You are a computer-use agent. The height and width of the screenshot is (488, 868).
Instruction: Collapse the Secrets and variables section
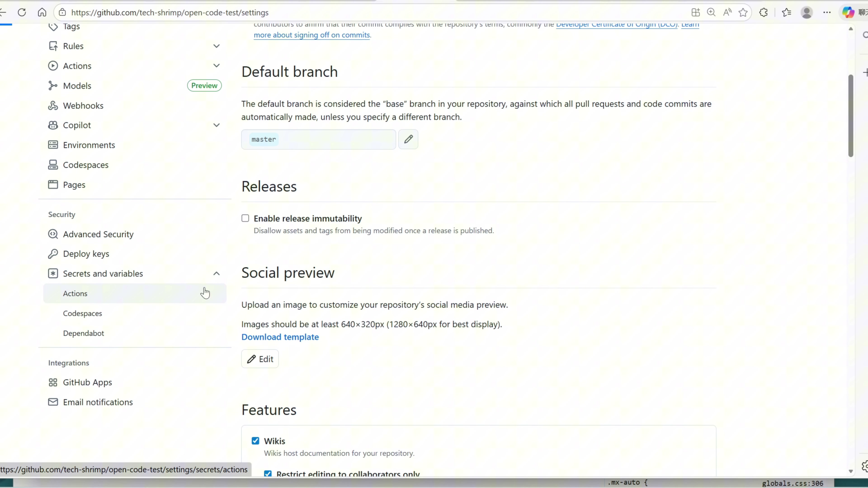216,273
